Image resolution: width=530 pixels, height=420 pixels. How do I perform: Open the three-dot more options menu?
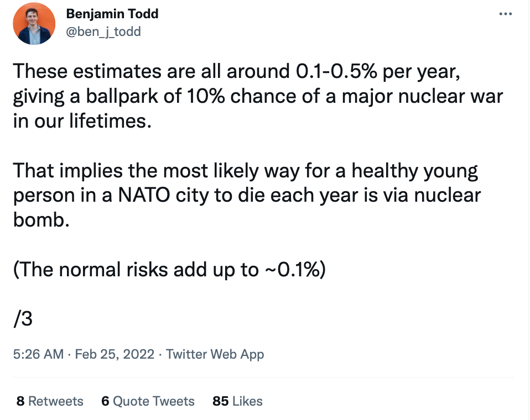click(x=505, y=14)
